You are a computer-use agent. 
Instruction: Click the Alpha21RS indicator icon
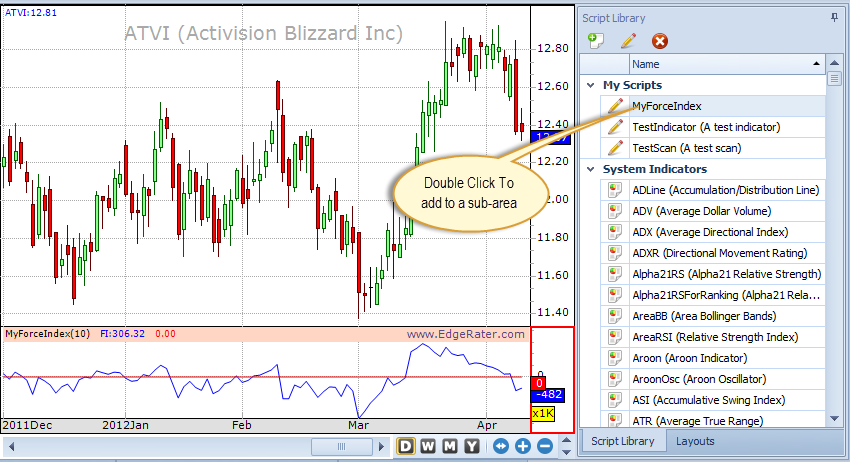pyautogui.click(x=615, y=274)
